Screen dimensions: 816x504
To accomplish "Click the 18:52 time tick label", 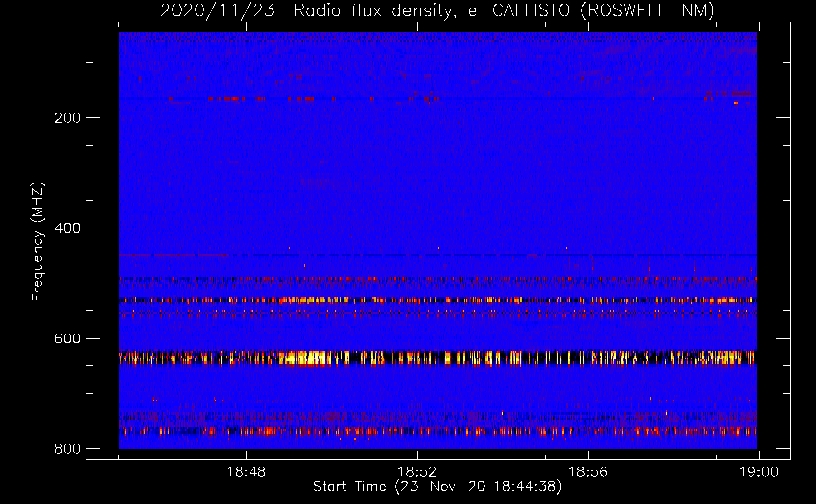I will coord(417,472).
